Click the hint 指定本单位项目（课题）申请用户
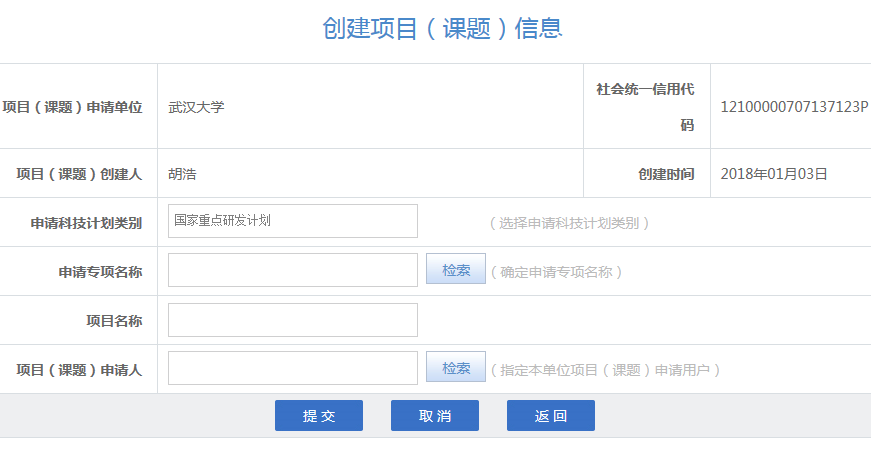The height and width of the screenshot is (449, 871). coord(605,370)
